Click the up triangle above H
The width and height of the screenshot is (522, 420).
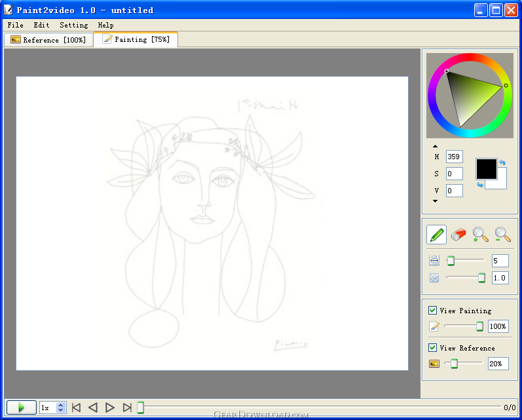tap(435, 146)
